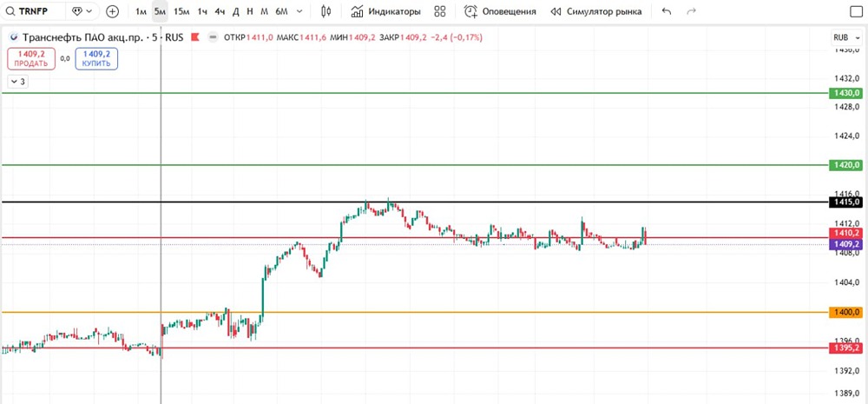Viewport: 868px width, 404px height.
Task: Select the black 1415,0 price level label
Action: point(845,202)
